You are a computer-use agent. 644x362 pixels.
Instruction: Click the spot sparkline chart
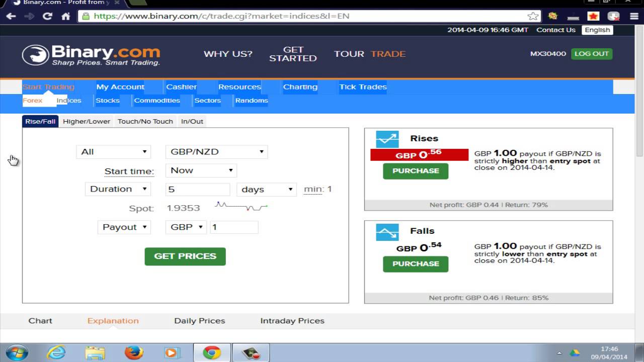[x=241, y=206]
